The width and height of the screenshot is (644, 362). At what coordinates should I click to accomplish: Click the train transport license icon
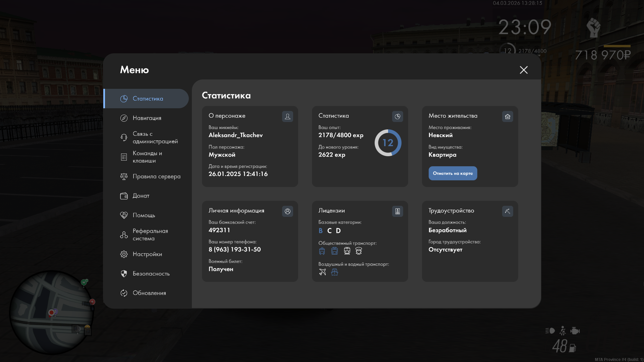[x=347, y=251]
